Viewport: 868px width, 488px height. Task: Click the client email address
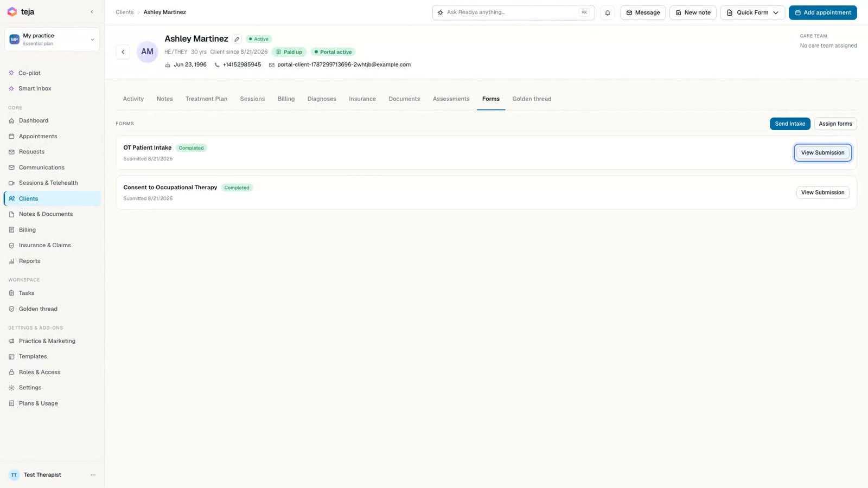(344, 65)
